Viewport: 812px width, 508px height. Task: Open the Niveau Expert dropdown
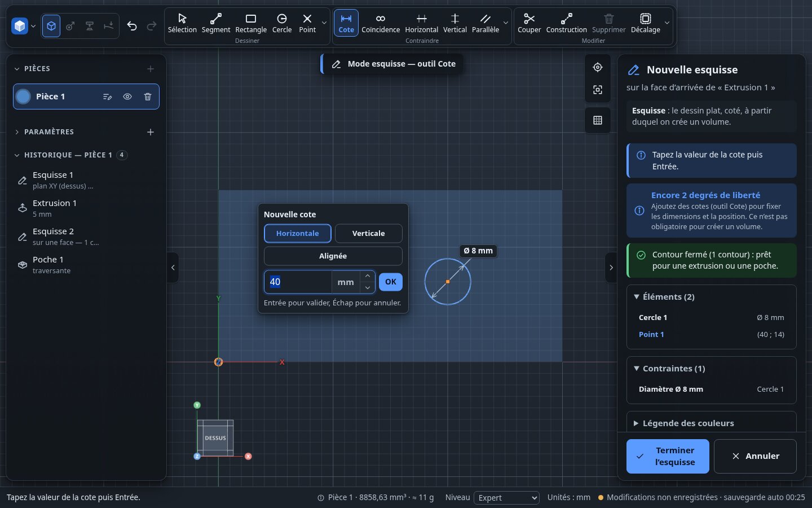[x=507, y=498]
